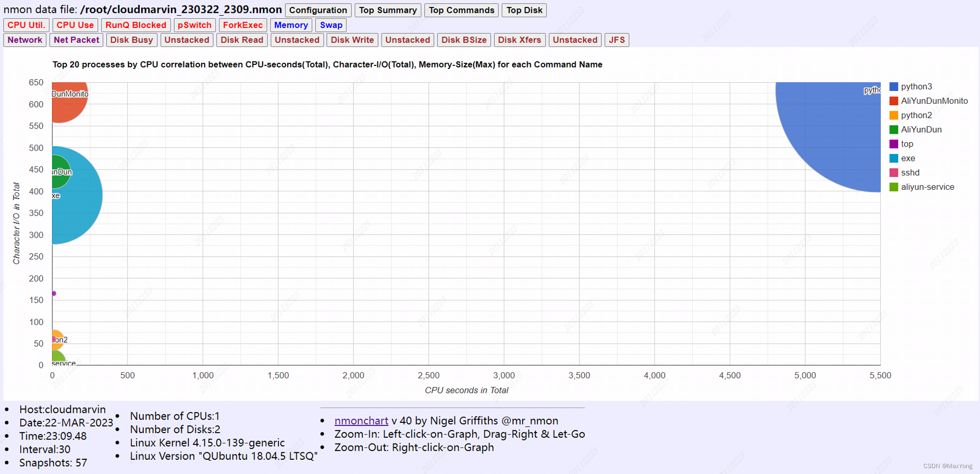Click the 'Number of Disks:2' text
This screenshot has width=980, height=474.
(175, 429)
